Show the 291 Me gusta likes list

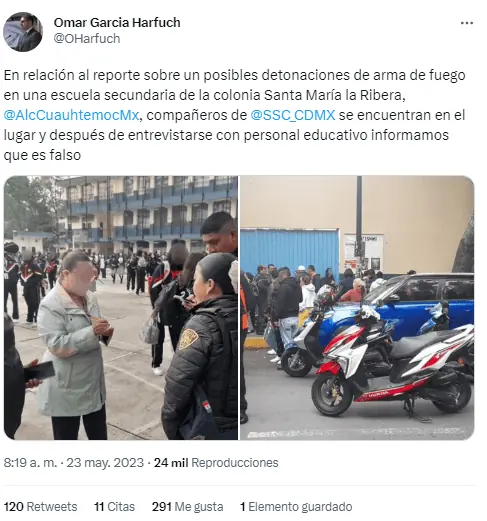(x=187, y=507)
